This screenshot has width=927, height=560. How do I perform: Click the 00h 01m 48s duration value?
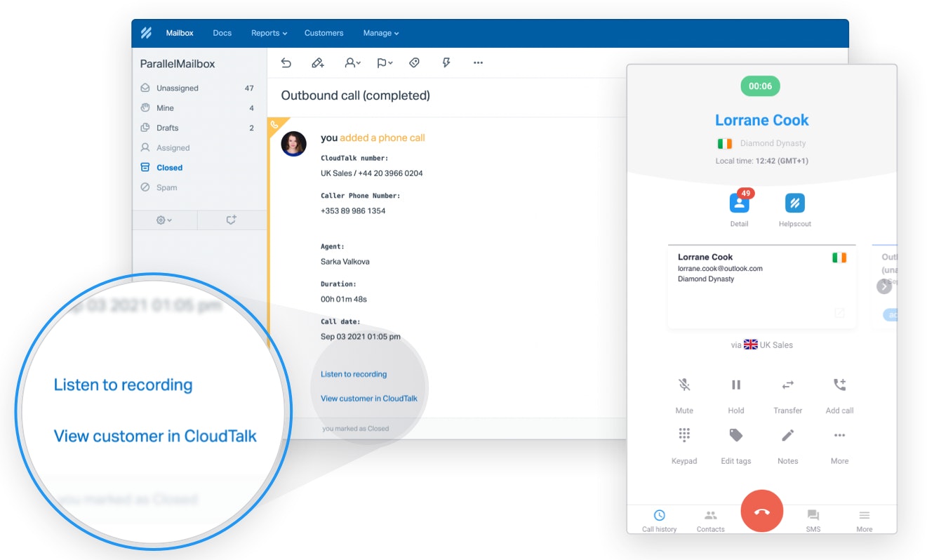tap(344, 299)
